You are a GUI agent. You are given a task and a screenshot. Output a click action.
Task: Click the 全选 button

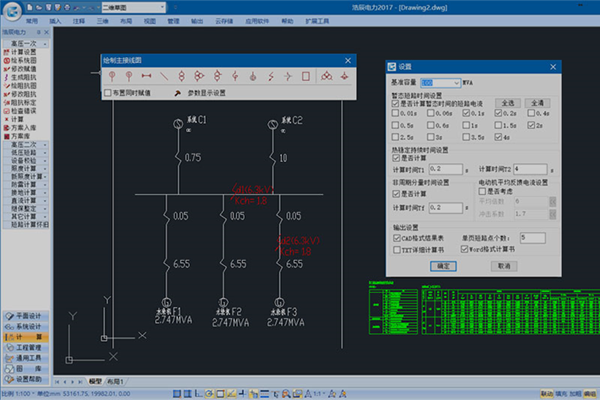click(508, 103)
